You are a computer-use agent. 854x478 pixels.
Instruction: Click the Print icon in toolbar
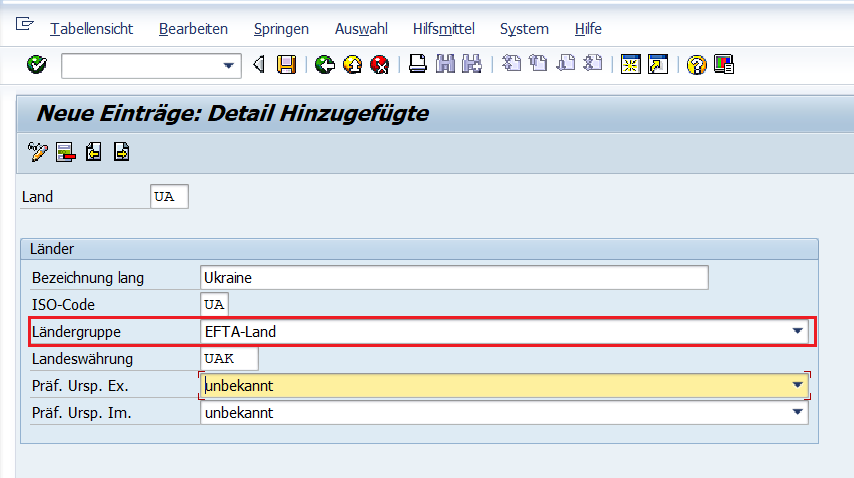click(x=418, y=65)
